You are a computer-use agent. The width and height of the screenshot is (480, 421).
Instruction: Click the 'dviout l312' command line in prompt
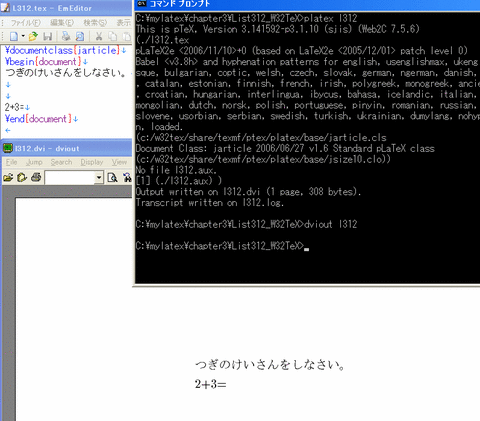(246, 224)
